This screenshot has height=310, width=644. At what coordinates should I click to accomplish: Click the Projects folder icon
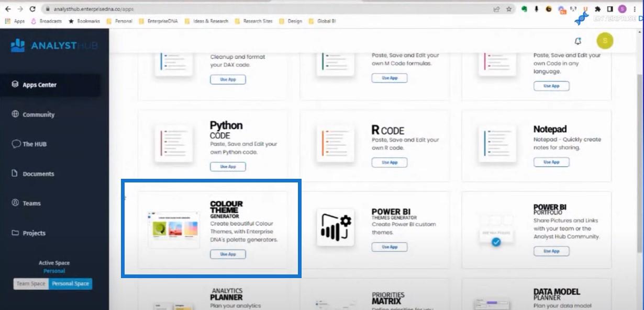click(15, 233)
